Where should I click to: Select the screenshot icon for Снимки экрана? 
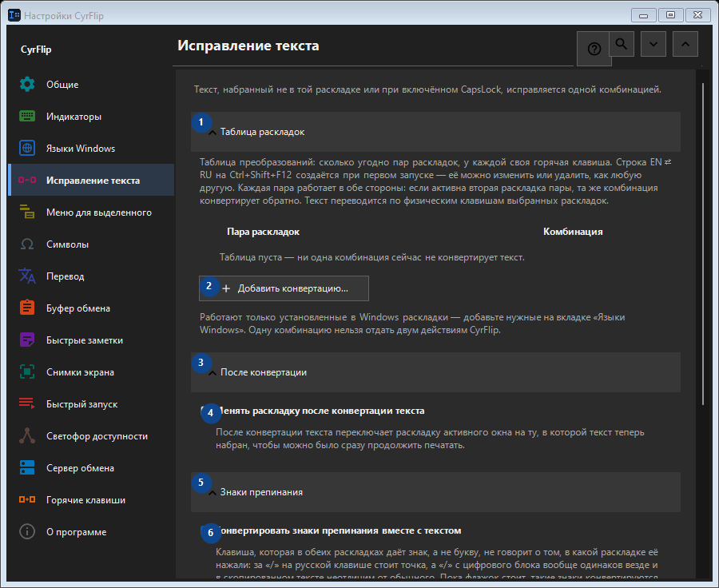coord(27,372)
